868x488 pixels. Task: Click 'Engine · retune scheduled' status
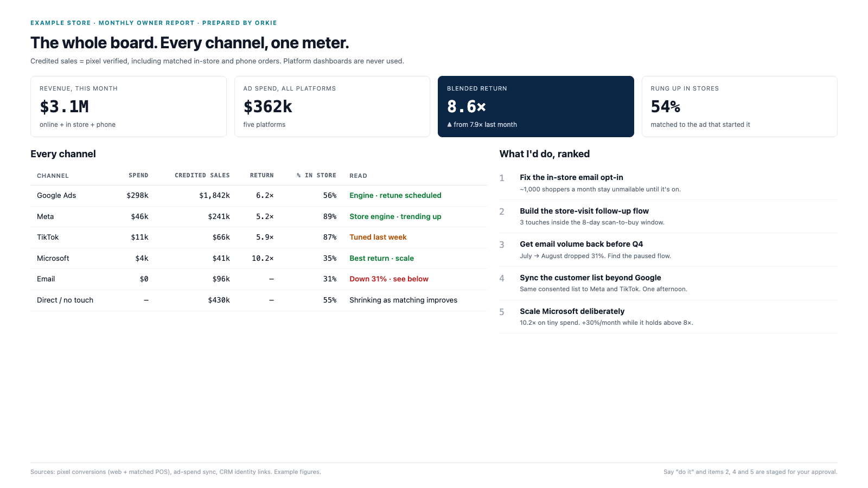[395, 196]
